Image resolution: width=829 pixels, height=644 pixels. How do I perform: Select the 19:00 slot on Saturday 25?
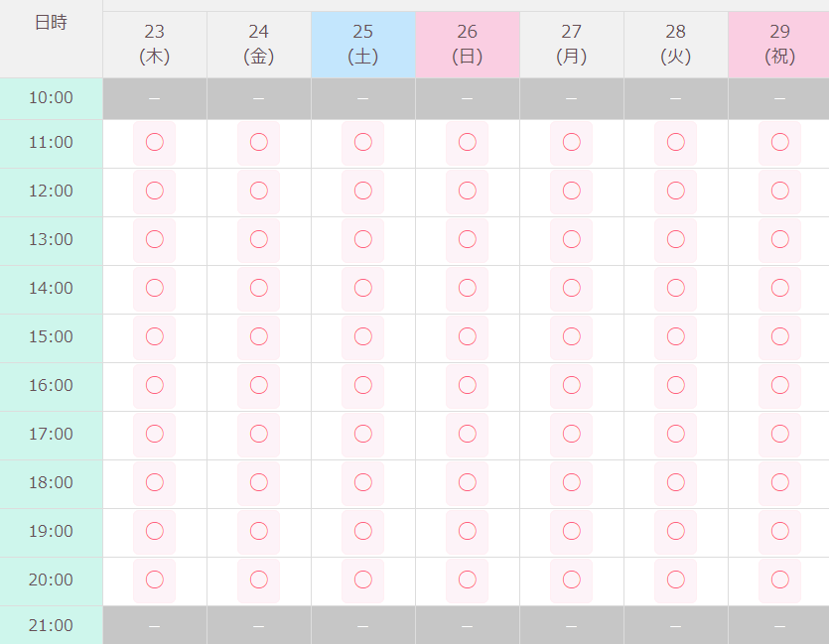click(362, 531)
